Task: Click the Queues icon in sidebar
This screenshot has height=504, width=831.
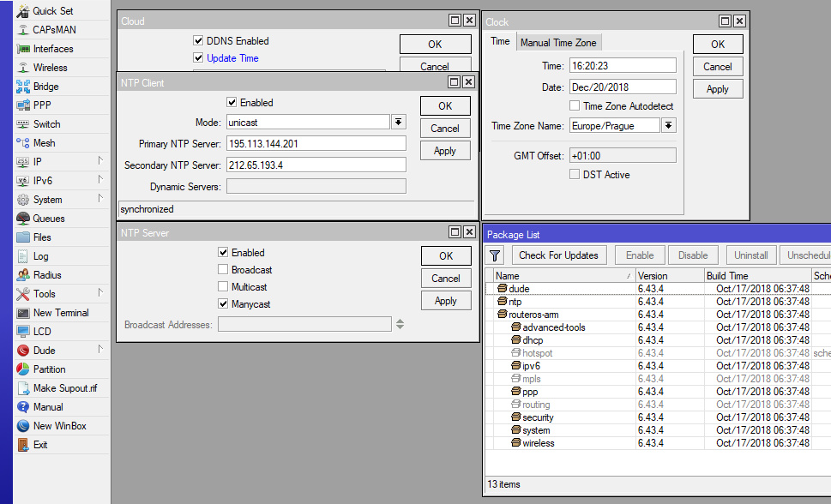Action: tap(23, 219)
